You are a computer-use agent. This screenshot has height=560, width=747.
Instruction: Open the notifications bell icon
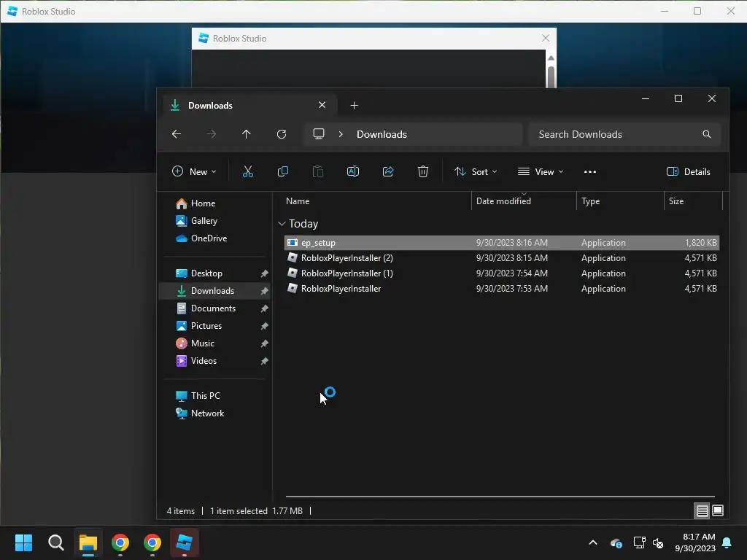(x=727, y=542)
